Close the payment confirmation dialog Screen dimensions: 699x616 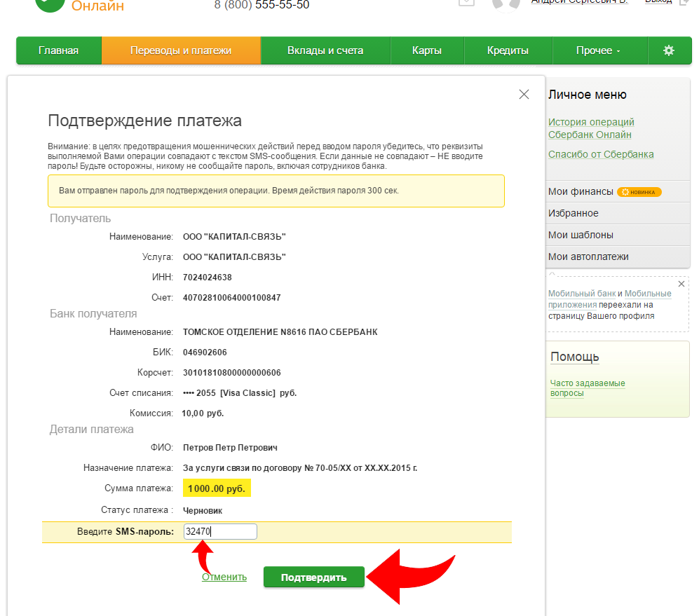click(x=524, y=94)
